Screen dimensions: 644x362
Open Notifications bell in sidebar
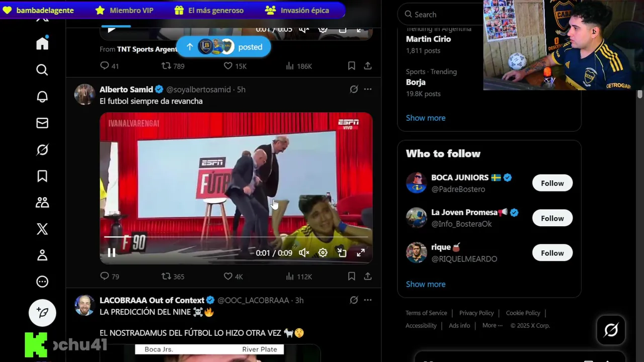point(42,97)
